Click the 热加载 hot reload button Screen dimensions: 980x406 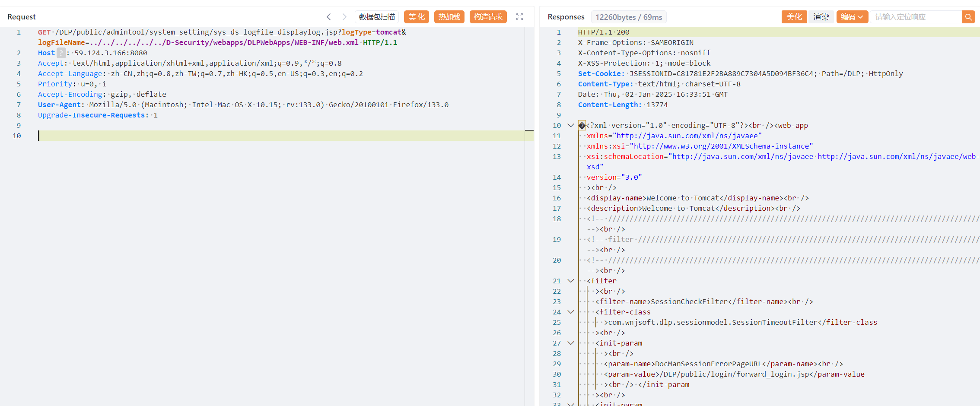click(x=449, y=17)
